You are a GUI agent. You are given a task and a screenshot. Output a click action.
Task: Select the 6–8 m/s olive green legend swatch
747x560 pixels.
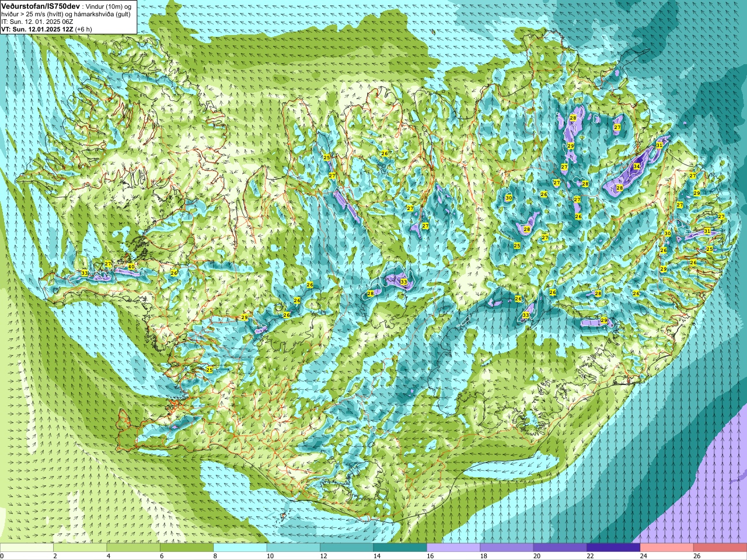point(187,548)
